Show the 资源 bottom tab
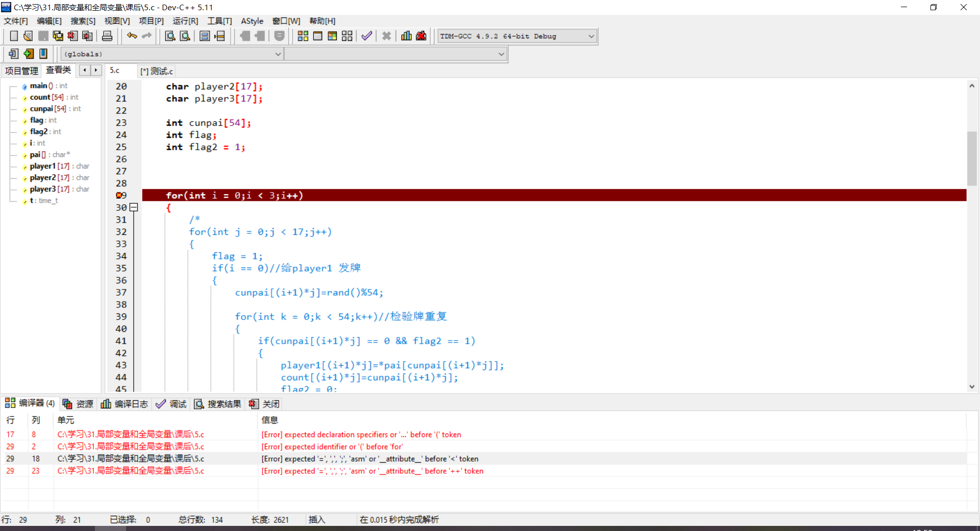980x531 pixels. click(x=78, y=404)
